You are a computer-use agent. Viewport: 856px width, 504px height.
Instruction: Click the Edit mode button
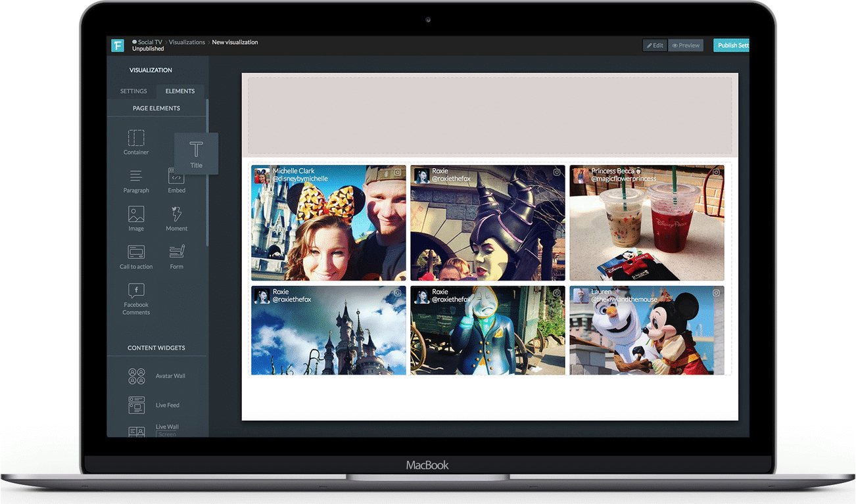(655, 45)
